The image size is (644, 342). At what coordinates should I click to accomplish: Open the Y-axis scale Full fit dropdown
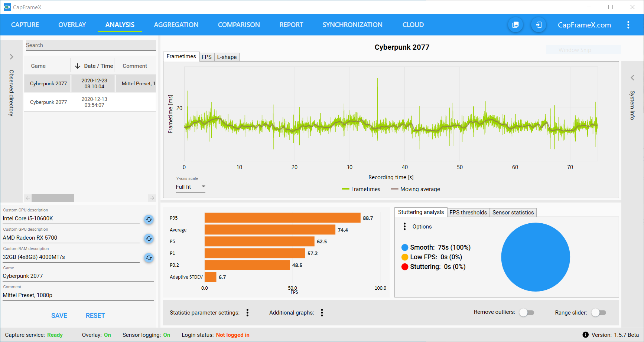coord(191,187)
